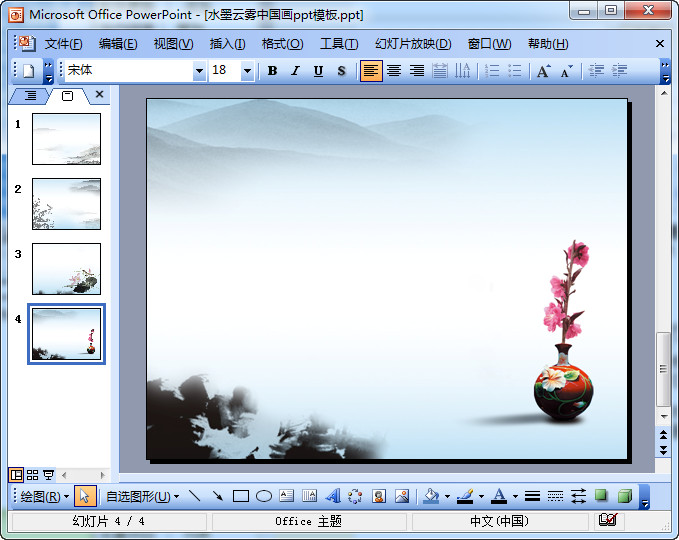Open the 编辑(E) menu
679x540 pixels.
click(x=118, y=44)
